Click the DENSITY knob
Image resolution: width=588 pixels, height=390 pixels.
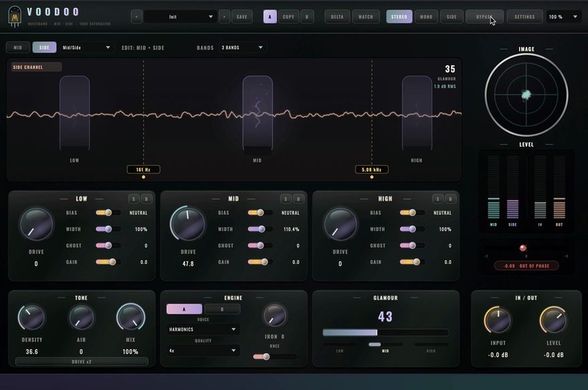(x=31, y=317)
